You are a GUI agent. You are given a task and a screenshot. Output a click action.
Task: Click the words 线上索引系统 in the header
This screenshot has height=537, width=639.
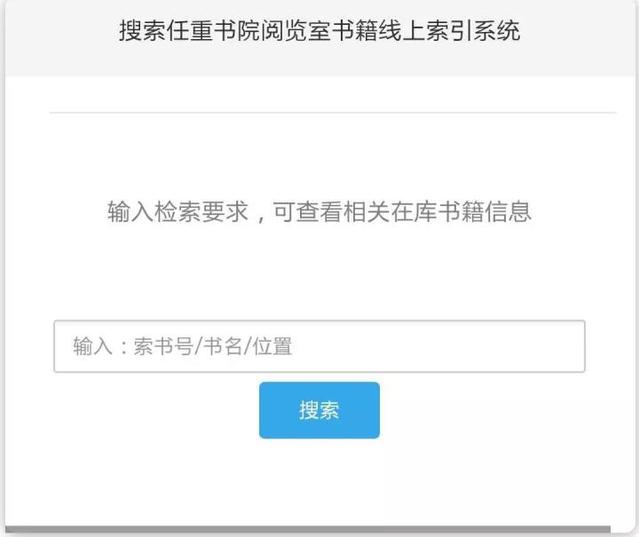[x=449, y=31]
